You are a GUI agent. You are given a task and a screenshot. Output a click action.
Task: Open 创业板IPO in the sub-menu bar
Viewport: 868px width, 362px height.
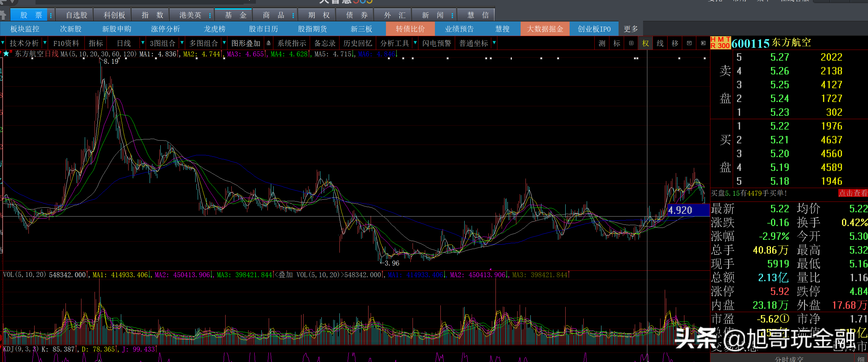594,29
